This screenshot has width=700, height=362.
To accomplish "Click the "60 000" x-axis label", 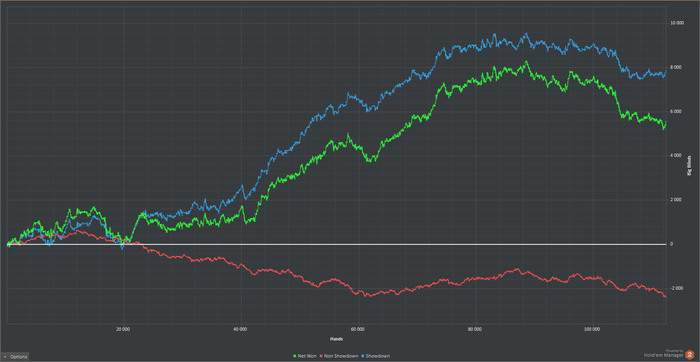I will [358, 329].
